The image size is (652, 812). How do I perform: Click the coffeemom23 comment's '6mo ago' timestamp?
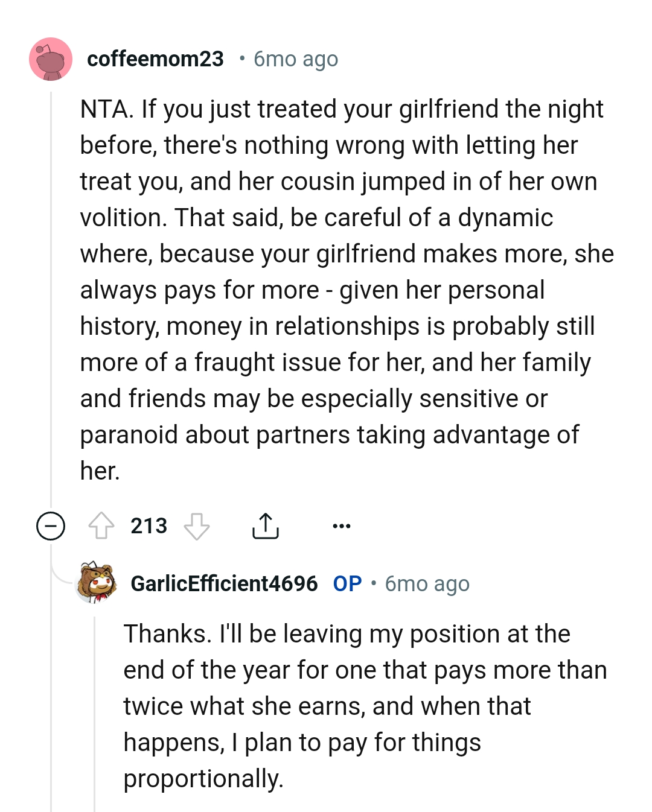(x=296, y=59)
